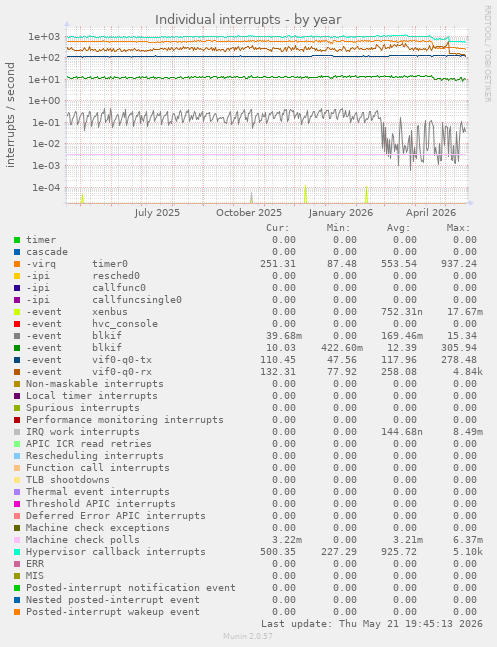Click the orange -virq timer0 legend swatch
Image resolution: width=497 pixels, height=647 pixels.
point(17,264)
